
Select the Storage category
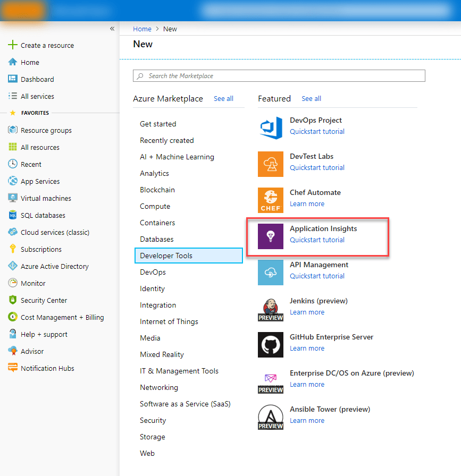[152, 437]
